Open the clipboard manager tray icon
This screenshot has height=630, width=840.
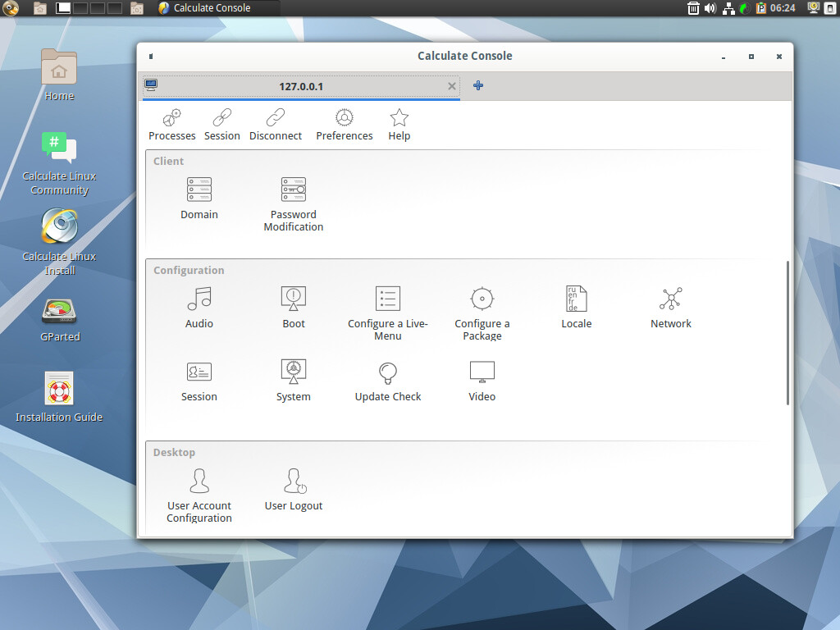760,8
